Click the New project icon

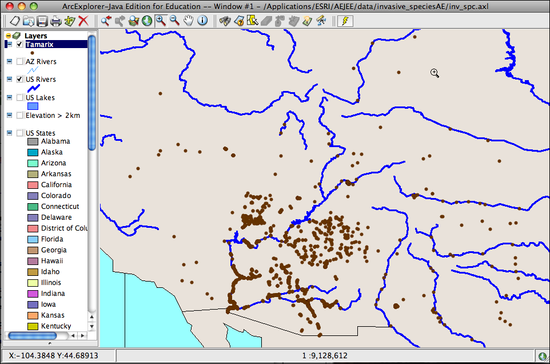click(14, 21)
